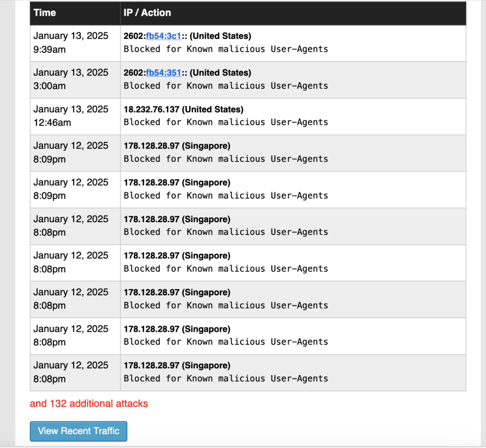The width and height of the screenshot is (486, 448).
Task: Click "(United States)" beside 18.232.76.137
Action: point(213,109)
